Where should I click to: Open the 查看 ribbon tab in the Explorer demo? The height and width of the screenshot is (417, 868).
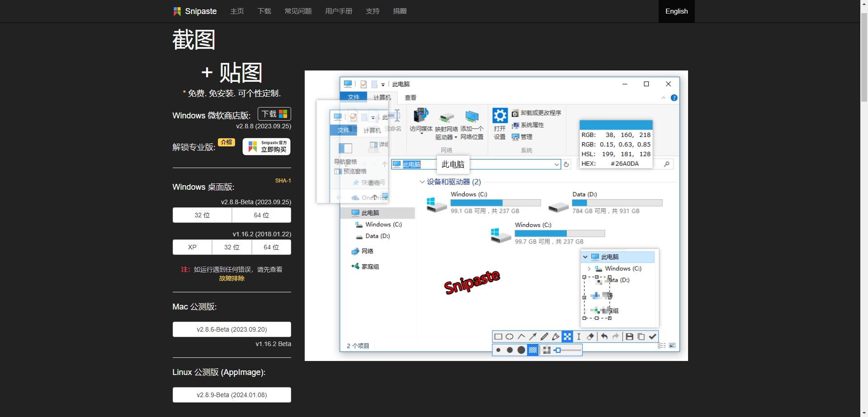click(410, 98)
